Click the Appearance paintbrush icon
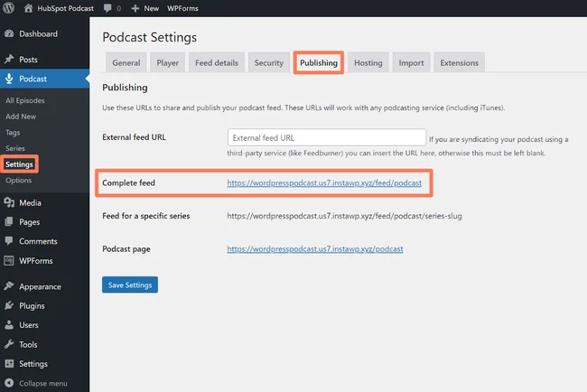This screenshot has width=587, height=392. pyautogui.click(x=9, y=286)
